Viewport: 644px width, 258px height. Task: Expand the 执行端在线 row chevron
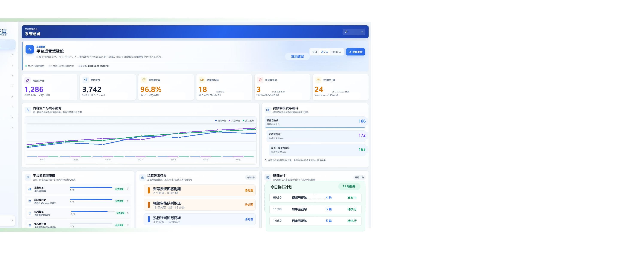(x=128, y=225)
